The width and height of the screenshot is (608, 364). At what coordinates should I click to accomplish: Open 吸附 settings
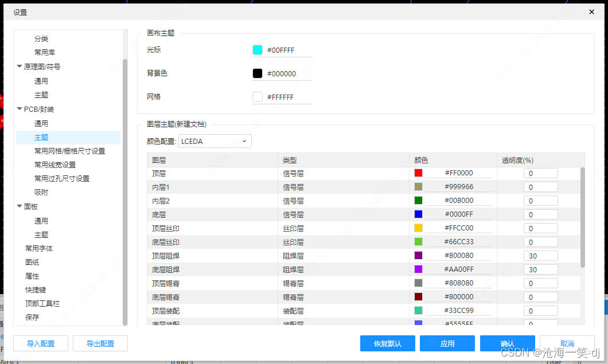(41, 192)
